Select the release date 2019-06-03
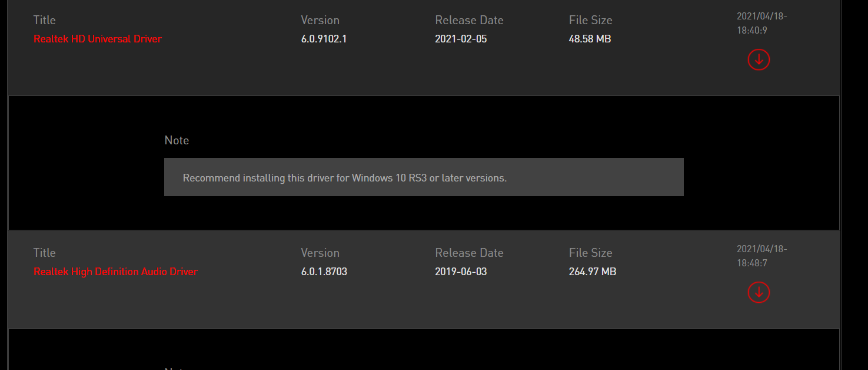The width and height of the screenshot is (868, 370). (x=461, y=272)
